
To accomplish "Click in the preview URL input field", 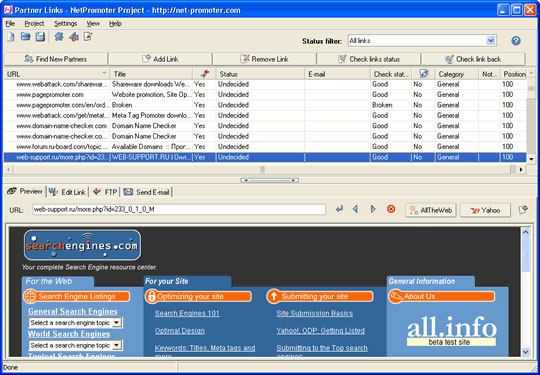I will point(179,209).
